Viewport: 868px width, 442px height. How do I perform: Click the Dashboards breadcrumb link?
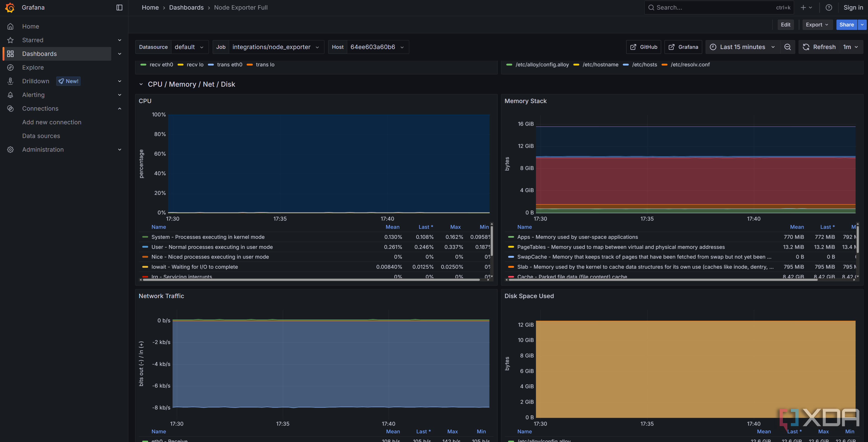pos(186,8)
